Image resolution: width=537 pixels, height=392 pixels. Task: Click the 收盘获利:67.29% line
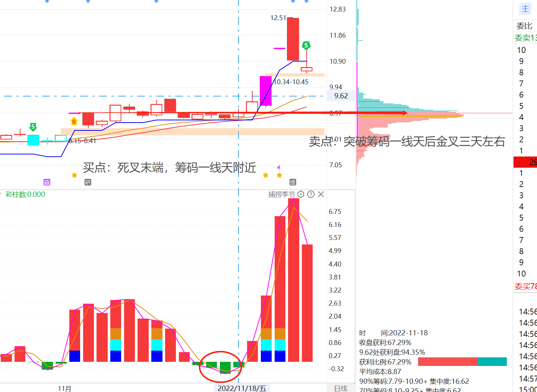pyautogui.click(x=385, y=342)
